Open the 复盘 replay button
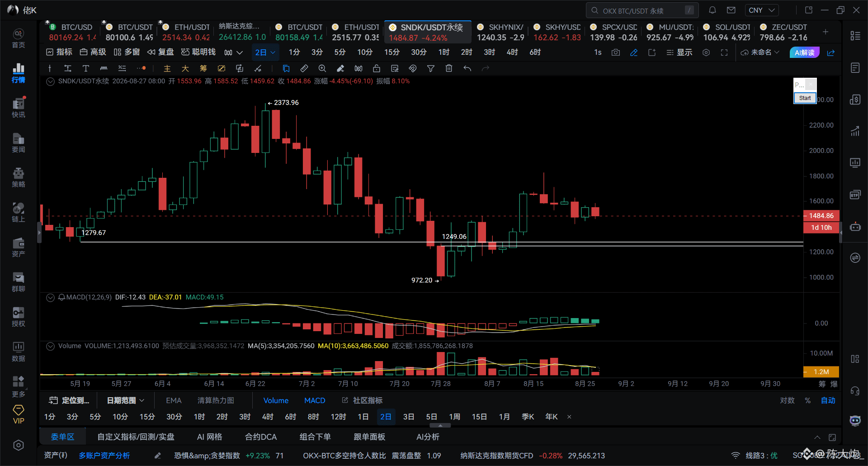868x466 pixels. (x=160, y=52)
